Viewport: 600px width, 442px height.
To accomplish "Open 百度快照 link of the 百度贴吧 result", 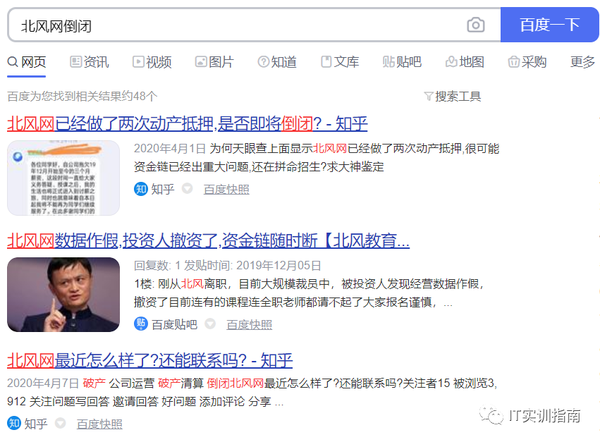I will (249, 325).
